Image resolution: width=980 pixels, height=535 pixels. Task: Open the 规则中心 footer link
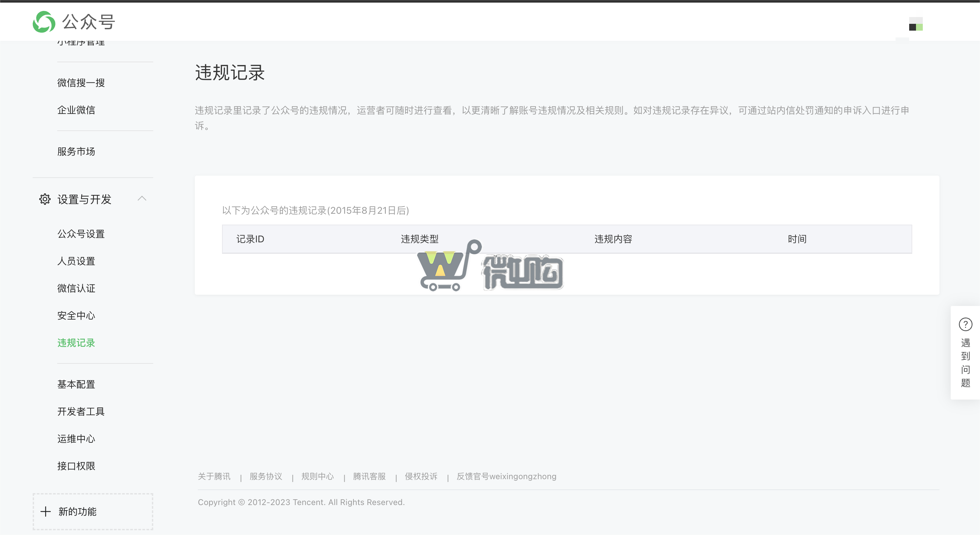[x=318, y=476]
